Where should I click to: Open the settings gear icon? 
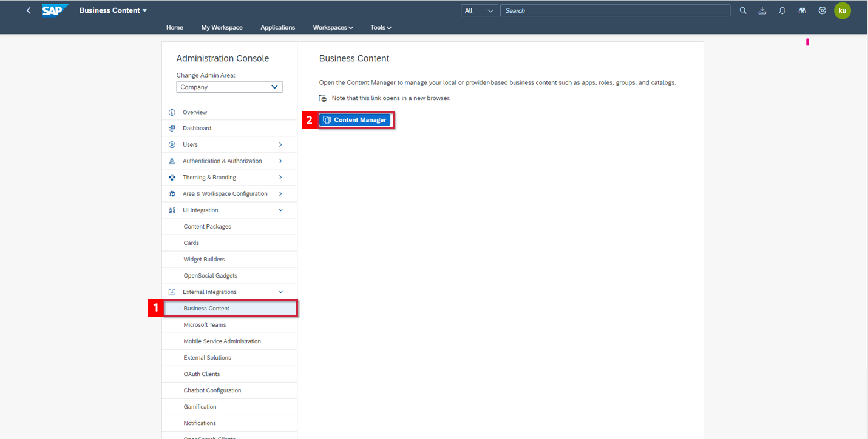[822, 10]
